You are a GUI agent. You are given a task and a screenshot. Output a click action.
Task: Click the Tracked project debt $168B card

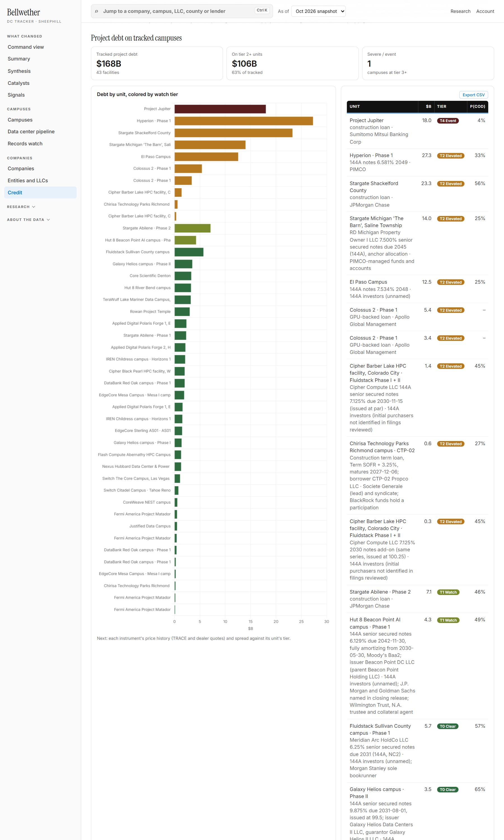pyautogui.click(x=157, y=64)
